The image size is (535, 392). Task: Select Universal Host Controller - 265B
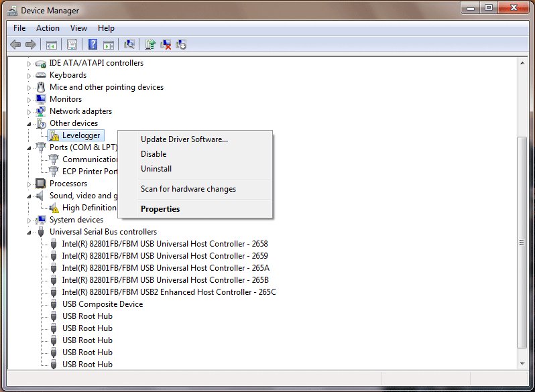point(165,279)
